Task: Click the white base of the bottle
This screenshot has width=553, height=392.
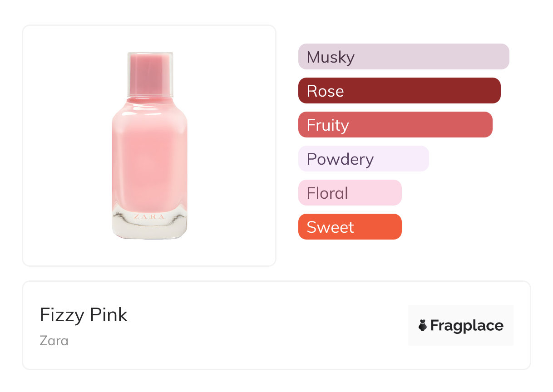Action: point(149,229)
